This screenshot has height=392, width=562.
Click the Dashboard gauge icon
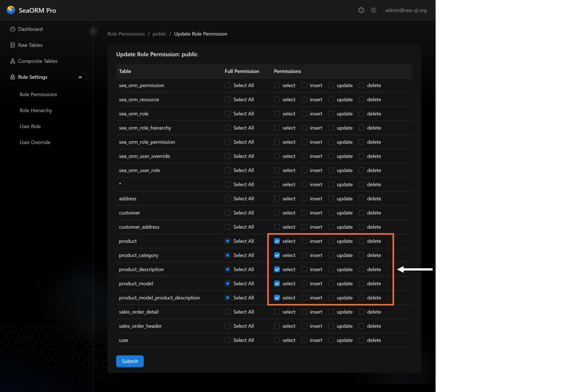[13, 29]
